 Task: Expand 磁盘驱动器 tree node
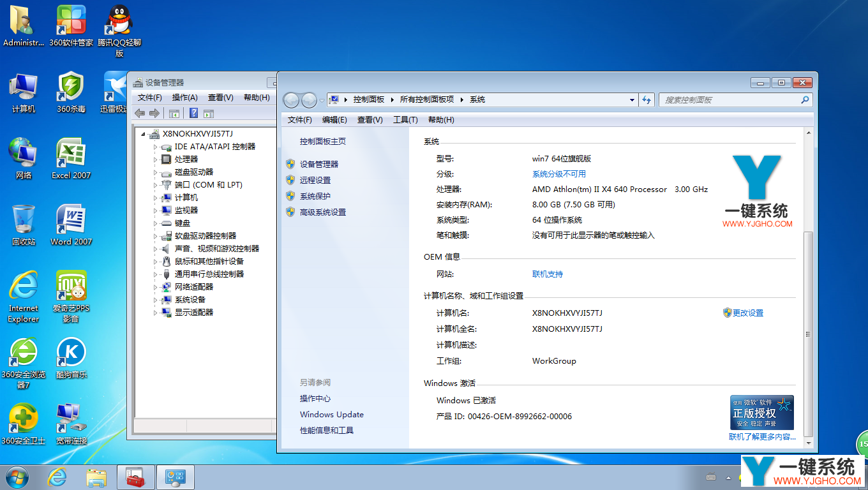point(155,172)
